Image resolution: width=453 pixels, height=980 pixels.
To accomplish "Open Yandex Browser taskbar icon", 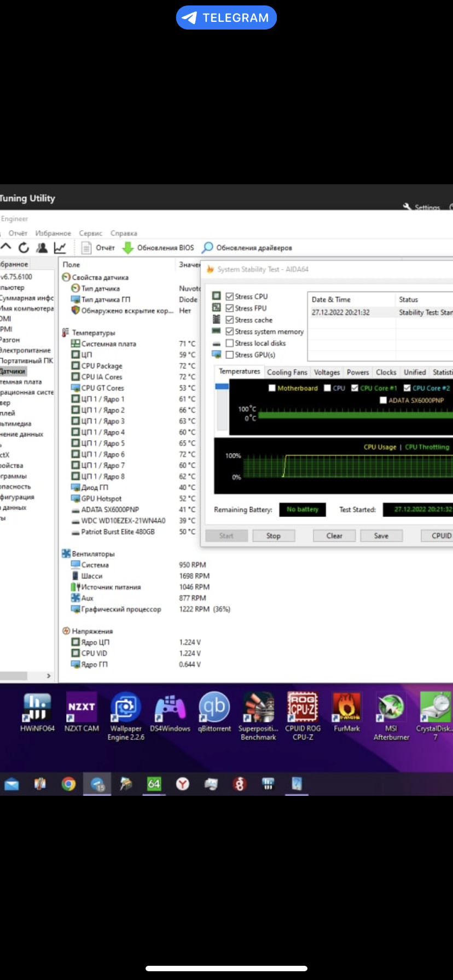I will (x=183, y=784).
